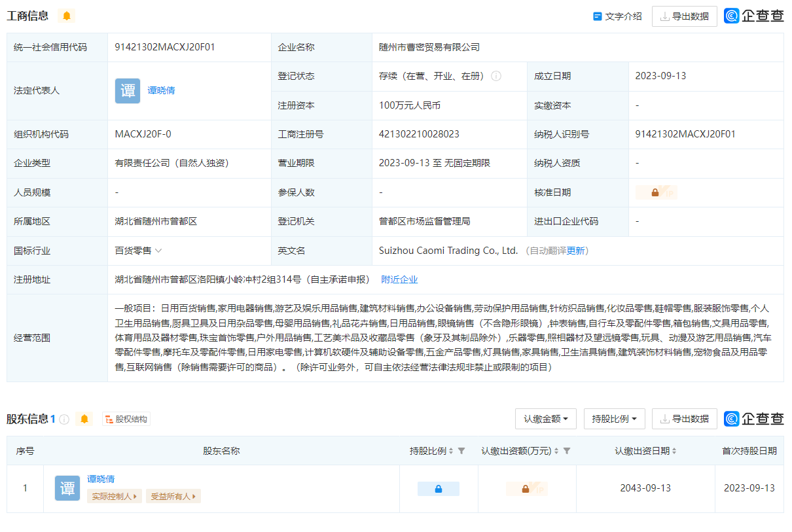Expand the 受益所有人 tag
Screen dimensions: 792x532
(173, 497)
